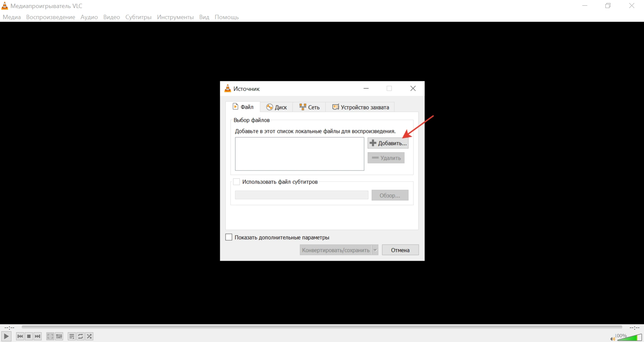Check 'Показать дополнительные параметры' option
This screenshot has height=342, width=644.
pyautogui.click(x=229, y=237)
